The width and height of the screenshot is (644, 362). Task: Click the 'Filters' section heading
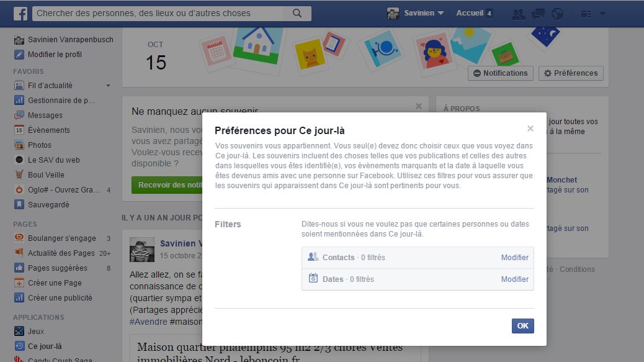[228, 224]
